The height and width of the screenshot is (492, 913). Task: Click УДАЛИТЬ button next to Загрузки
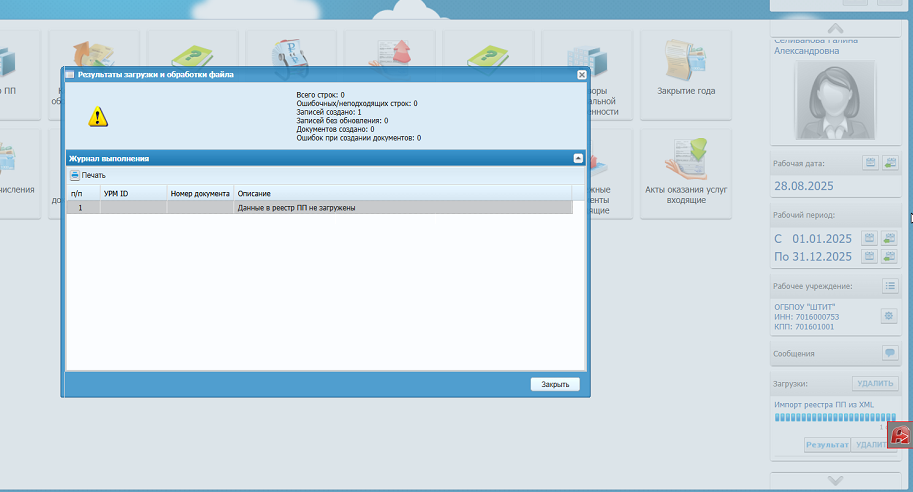pos(875,383)
